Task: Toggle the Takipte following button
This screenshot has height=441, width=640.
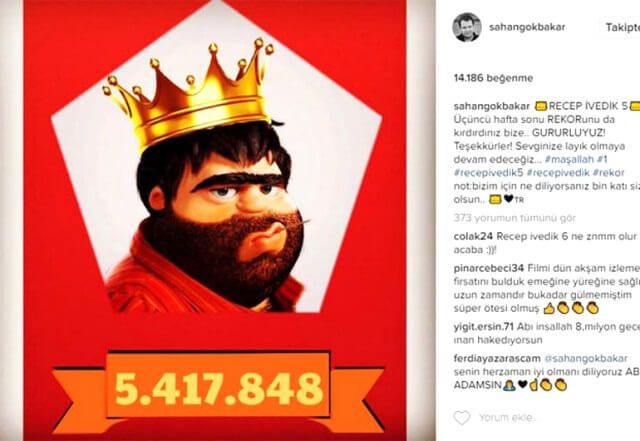Action: (x=620, y=27)
